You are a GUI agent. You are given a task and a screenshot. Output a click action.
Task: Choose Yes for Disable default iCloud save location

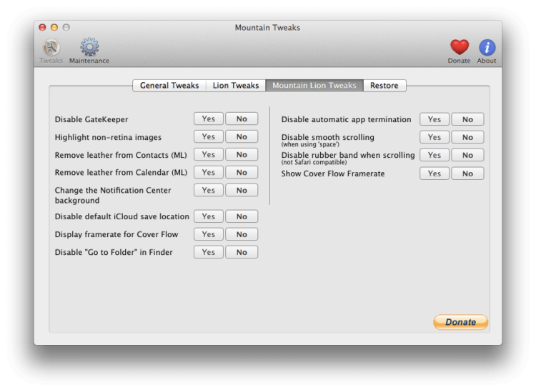(209, 216)
